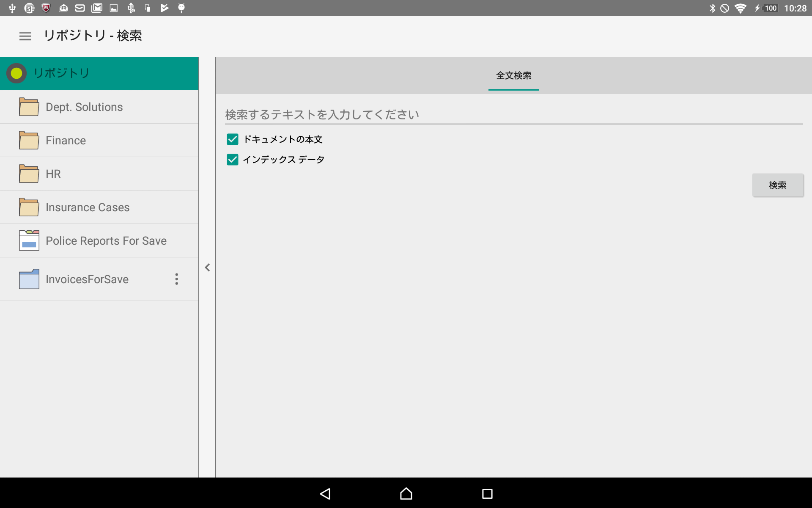Tap the Bluetooth status icon
The image size is (812, 508).
pos(712,8)
